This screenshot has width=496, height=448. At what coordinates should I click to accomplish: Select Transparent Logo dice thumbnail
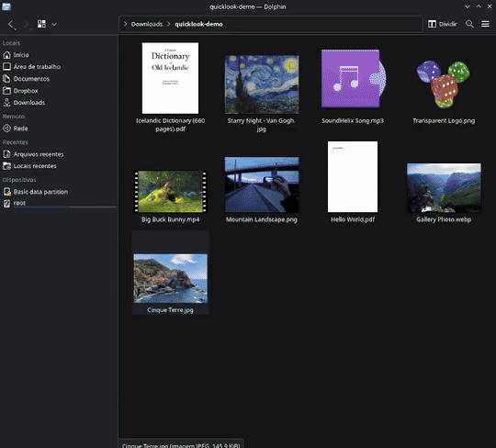pos(444,84)
